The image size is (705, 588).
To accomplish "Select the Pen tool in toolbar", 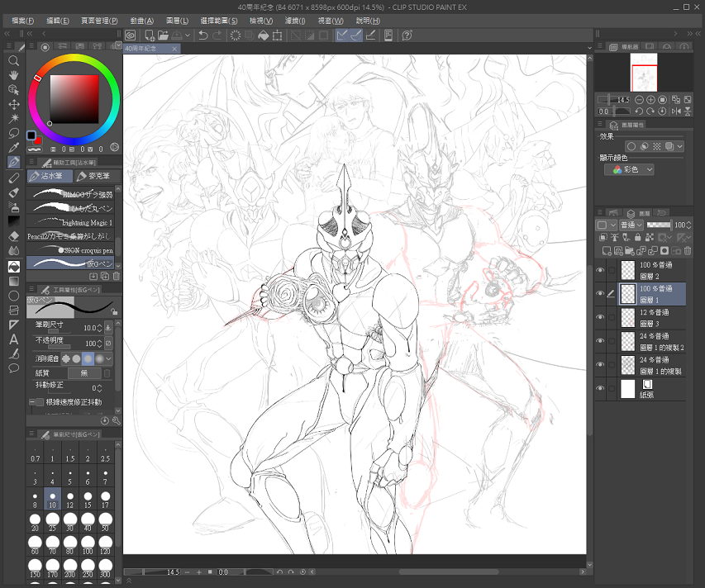I will [x=14, y=162].
